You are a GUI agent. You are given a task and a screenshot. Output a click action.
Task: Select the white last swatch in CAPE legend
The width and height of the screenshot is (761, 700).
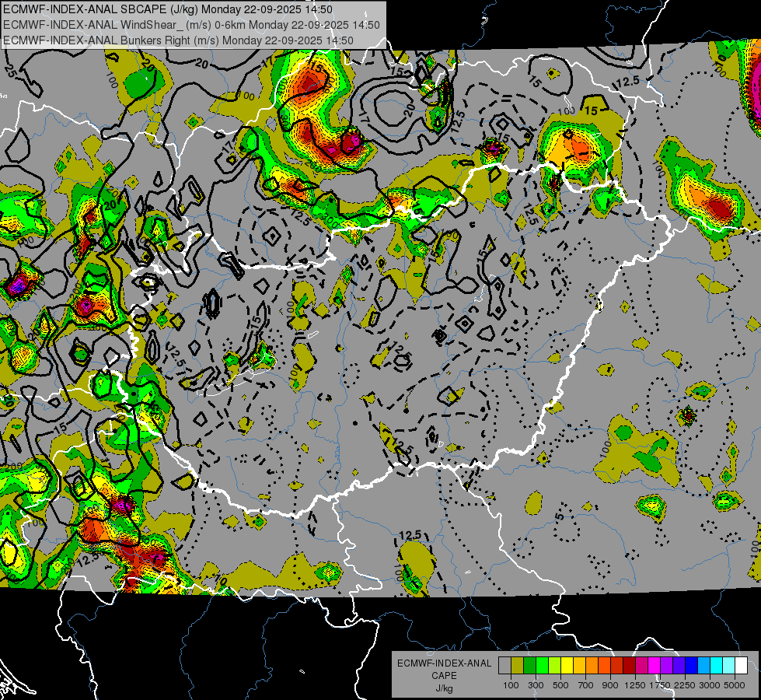[741, 665]
